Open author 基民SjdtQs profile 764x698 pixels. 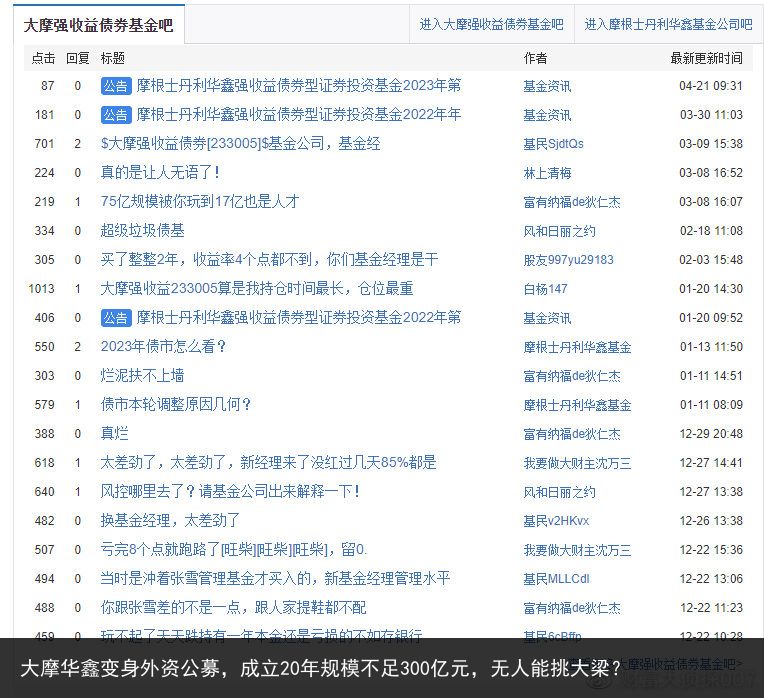pos(554,144)
